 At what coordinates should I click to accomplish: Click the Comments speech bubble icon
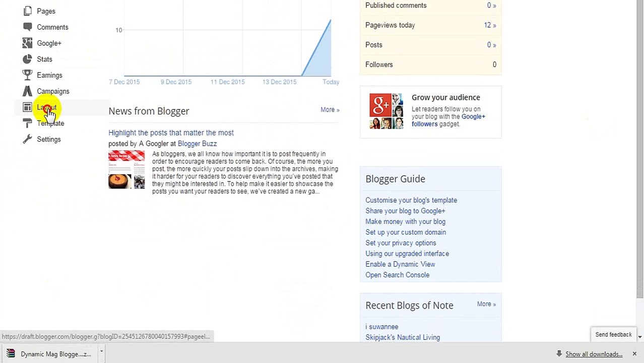click(27, 27)
